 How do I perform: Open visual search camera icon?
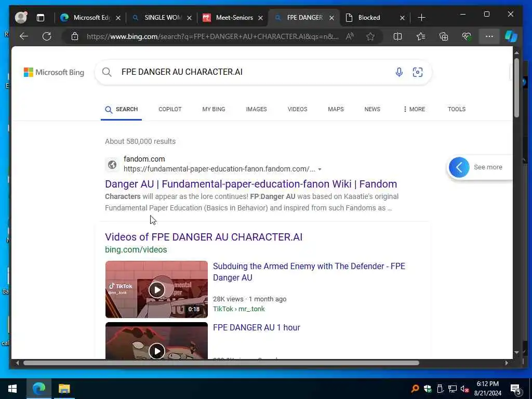coord(418,72)
